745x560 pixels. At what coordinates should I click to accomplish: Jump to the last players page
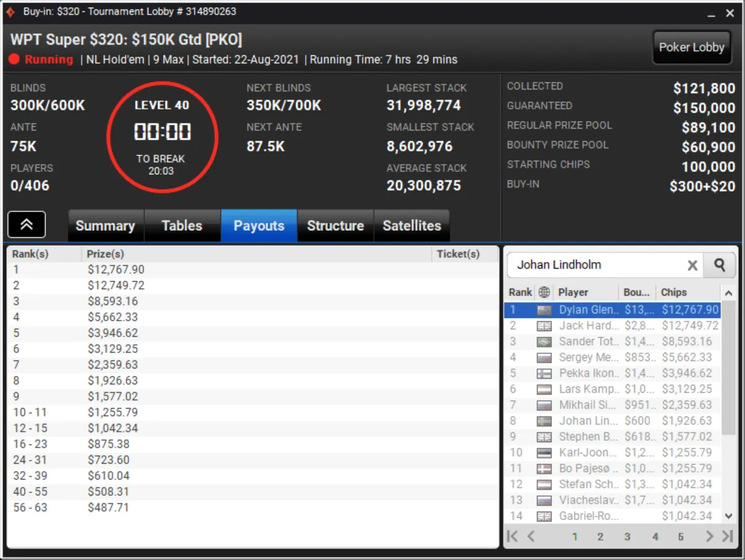727,536
